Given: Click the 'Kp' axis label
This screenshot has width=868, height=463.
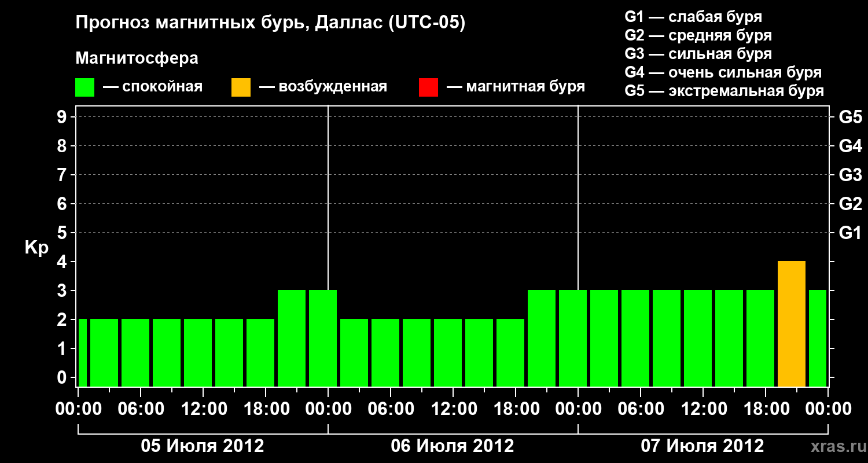Looking at the screenshot, I should pyautogui.click(x=36, y=248).
